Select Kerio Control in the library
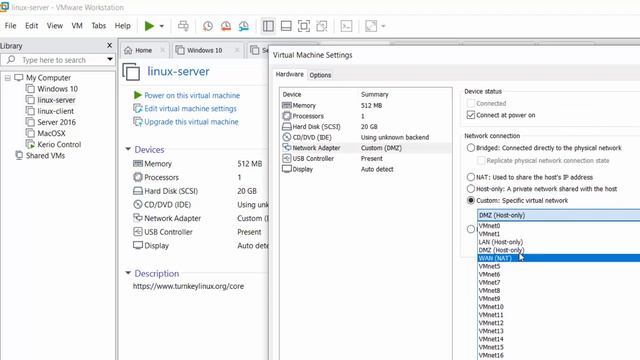This screenshot has height=360, width=640. 59,144
